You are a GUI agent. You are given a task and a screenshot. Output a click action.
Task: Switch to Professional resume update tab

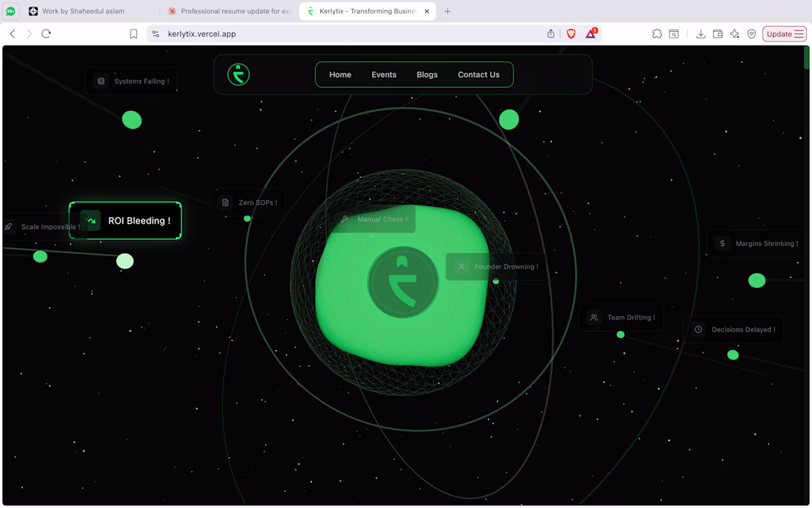(230, 11)
